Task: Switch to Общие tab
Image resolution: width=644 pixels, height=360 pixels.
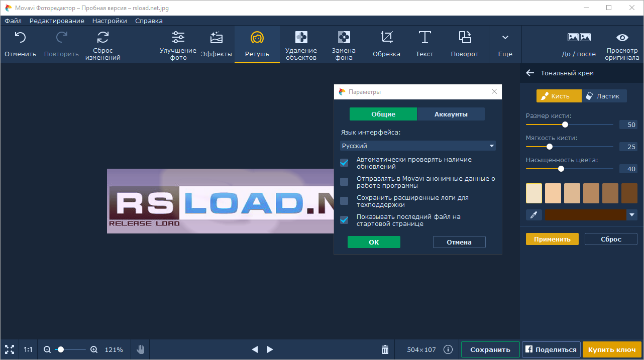Action: (383, 114)
